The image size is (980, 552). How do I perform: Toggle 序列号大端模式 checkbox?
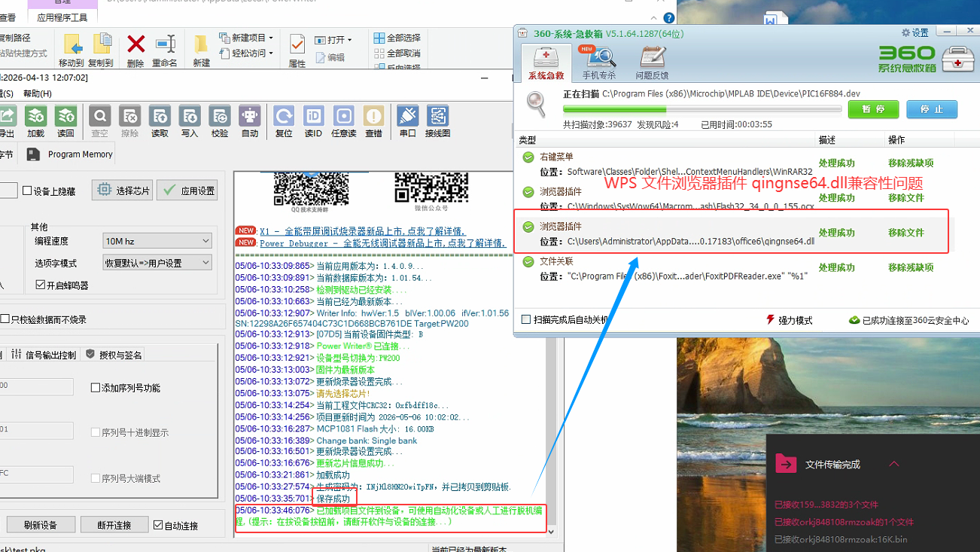click(x=96, y=478)
